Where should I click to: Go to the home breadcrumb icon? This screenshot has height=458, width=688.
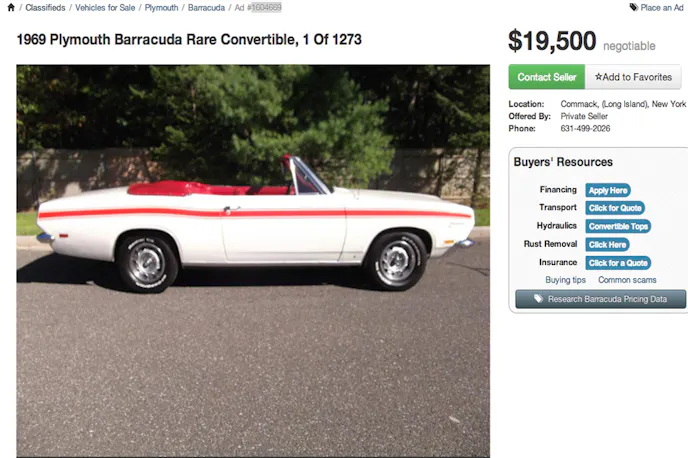point(10,7)
